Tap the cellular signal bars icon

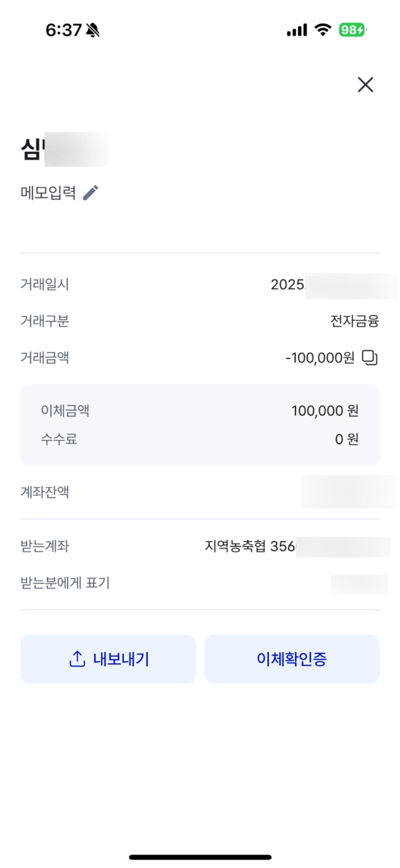(x=297, y=30)
